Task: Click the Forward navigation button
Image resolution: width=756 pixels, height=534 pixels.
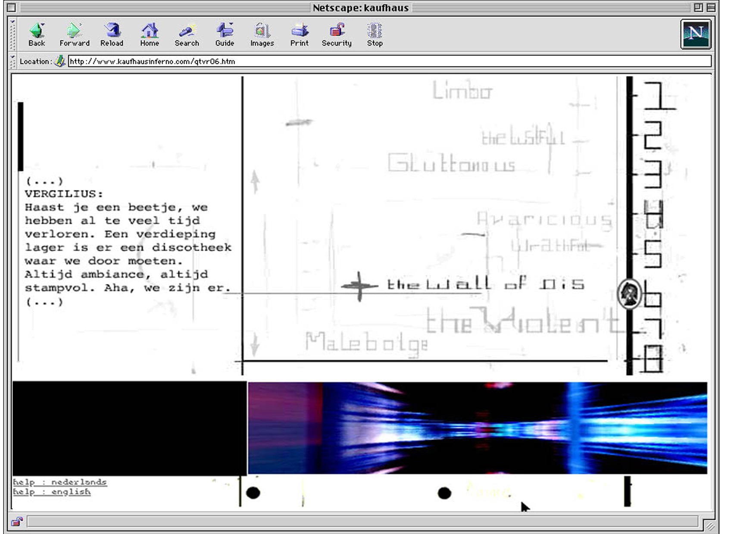Action: [x=74, y=34]
